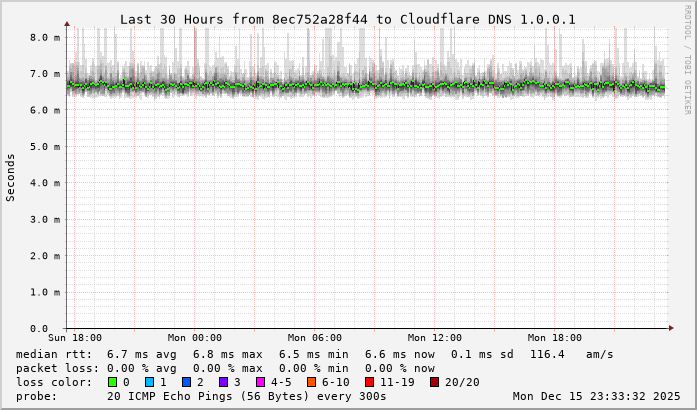Click the Mon Dec 15 23:33:32 2025 timestamp

(596, 396)
